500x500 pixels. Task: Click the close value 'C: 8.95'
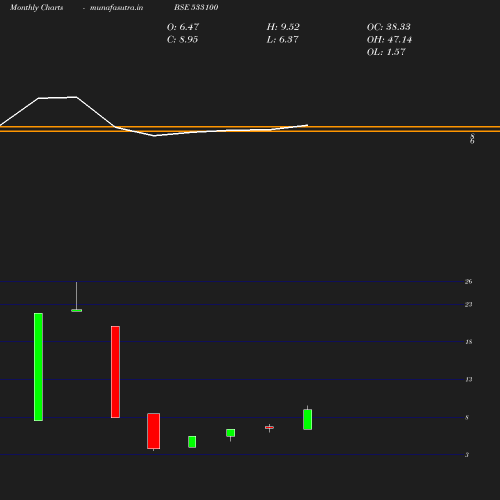tap(182, 40)
